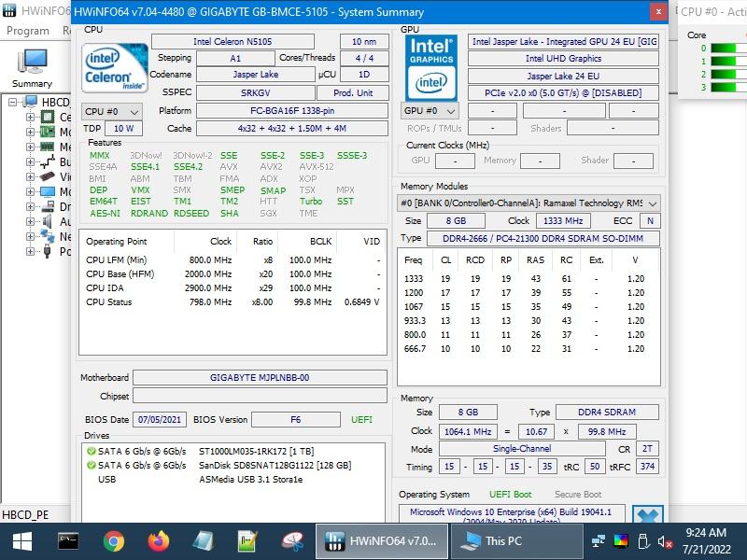Switch to This PC taskbar window button
This screenshot has width=747, height=560.
(x=515, y=541)
